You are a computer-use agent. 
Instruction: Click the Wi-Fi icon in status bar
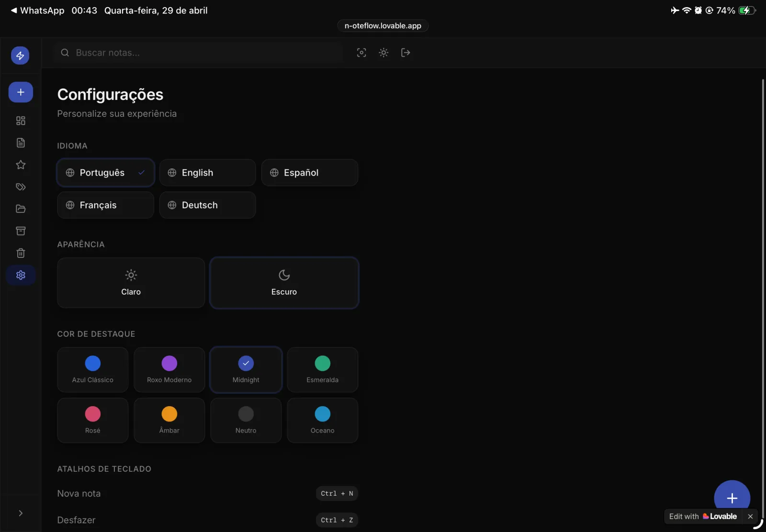coord(687,11)
